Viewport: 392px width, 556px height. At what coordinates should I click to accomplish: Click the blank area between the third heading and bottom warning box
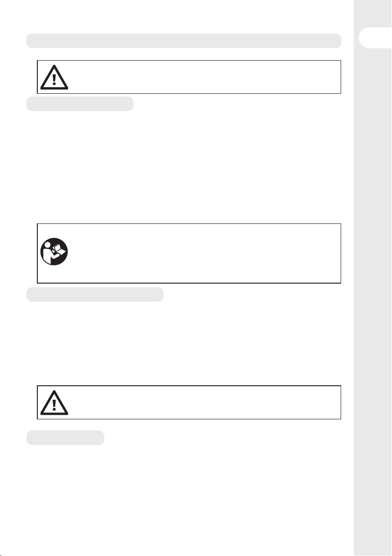point(184,343)
